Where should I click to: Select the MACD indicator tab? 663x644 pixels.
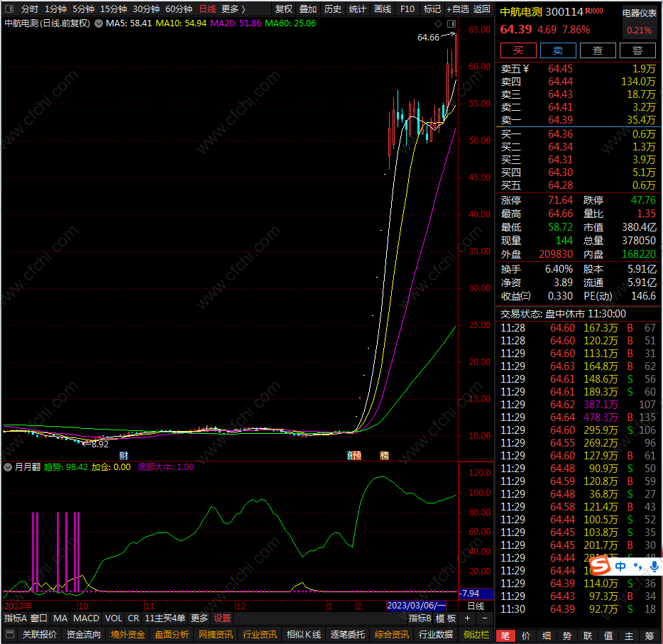point(87,618)
